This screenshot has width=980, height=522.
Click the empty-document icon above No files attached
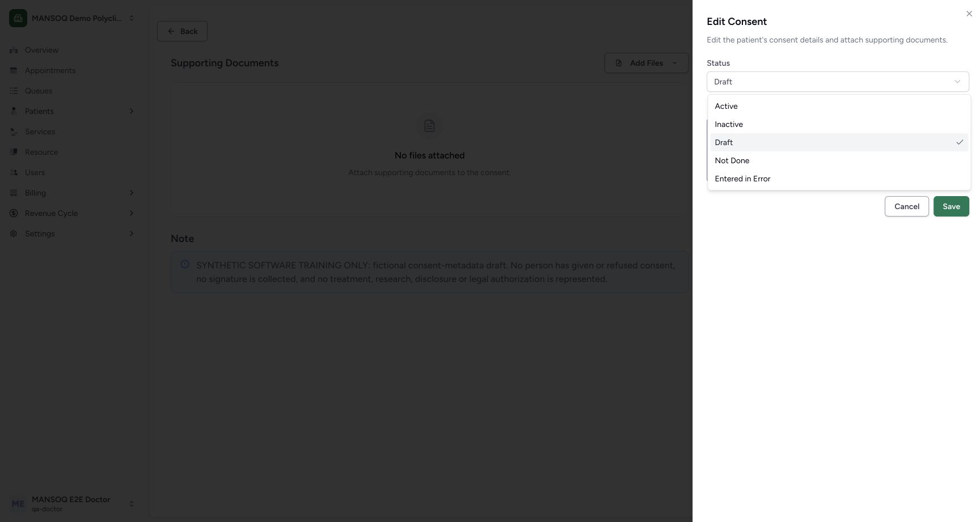[x=429, y=126]
